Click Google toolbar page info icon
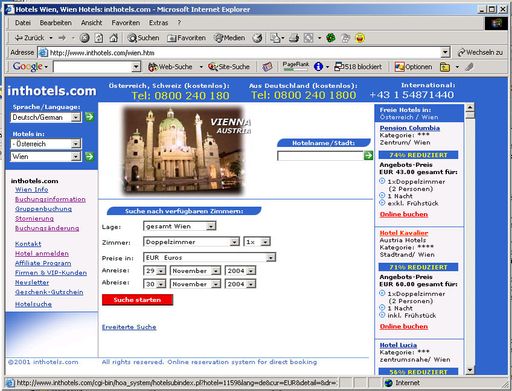 pyautogui.click(x=318, y=67)
